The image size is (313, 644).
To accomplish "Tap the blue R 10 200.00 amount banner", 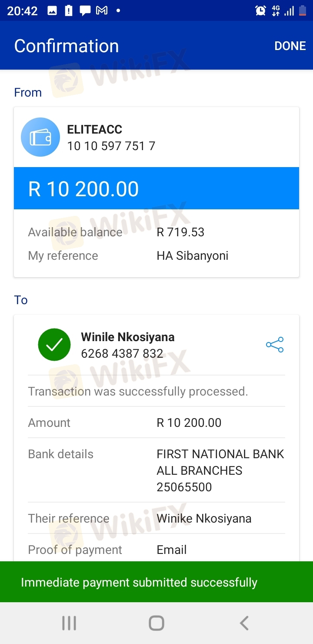I will point(156,188).
